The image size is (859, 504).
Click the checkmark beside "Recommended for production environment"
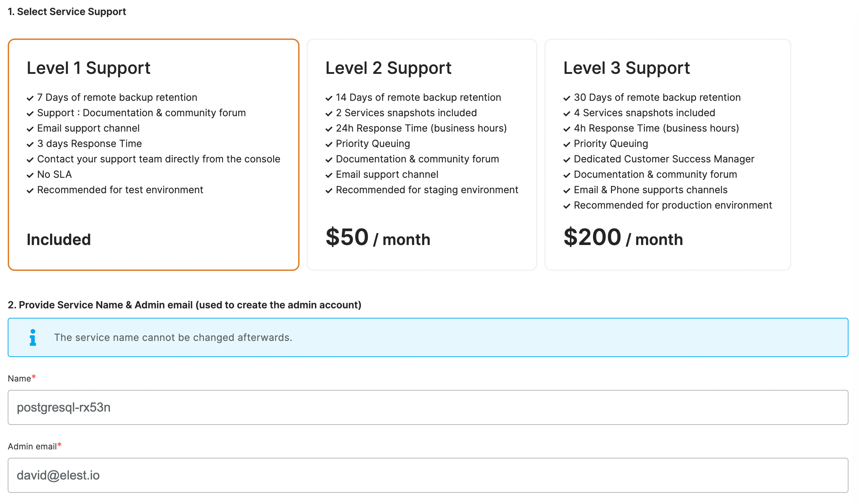(x=566, y=206)
